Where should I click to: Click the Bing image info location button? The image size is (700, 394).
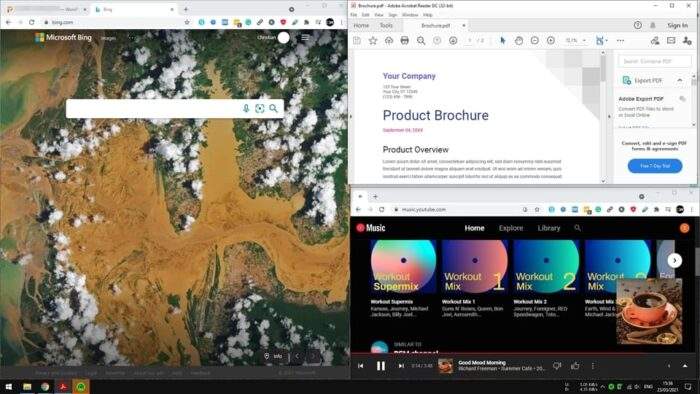(273, 356)
